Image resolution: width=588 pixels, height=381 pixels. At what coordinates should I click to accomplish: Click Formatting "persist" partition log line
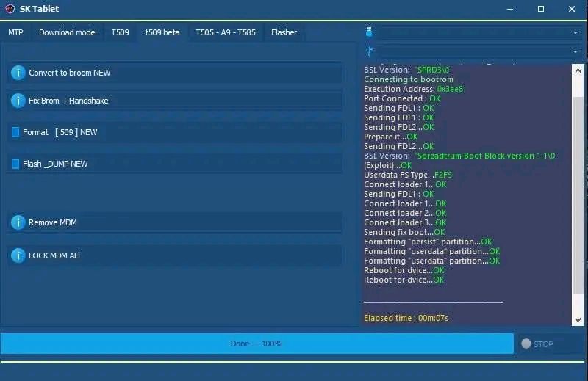pos(428,242)
